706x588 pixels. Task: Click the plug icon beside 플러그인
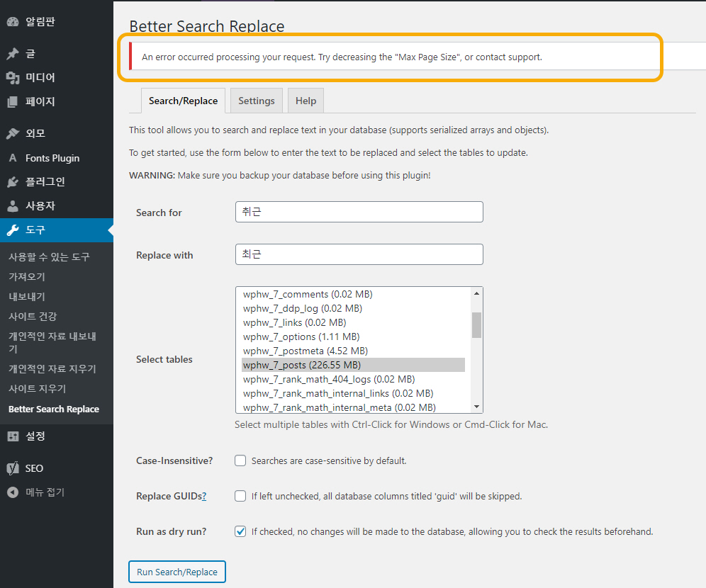click(x=13, y=182)
